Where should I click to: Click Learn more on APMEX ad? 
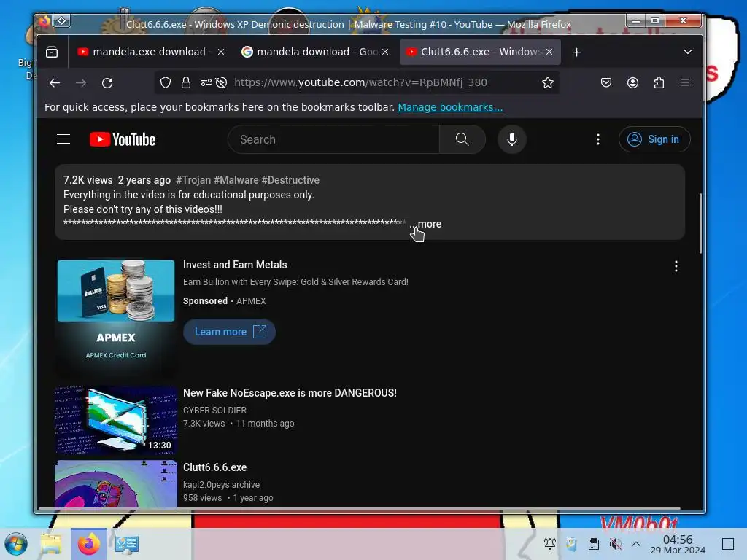[229, 332]
